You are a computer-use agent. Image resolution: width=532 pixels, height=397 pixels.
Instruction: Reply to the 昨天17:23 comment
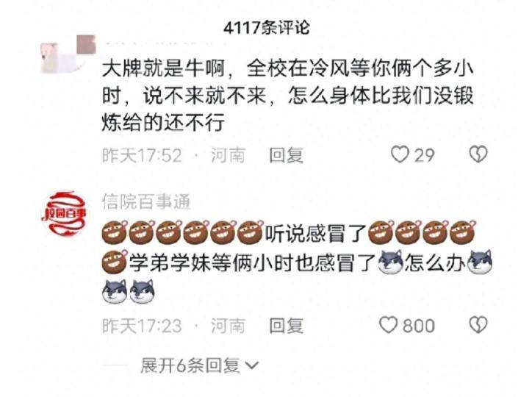point(286,326)
